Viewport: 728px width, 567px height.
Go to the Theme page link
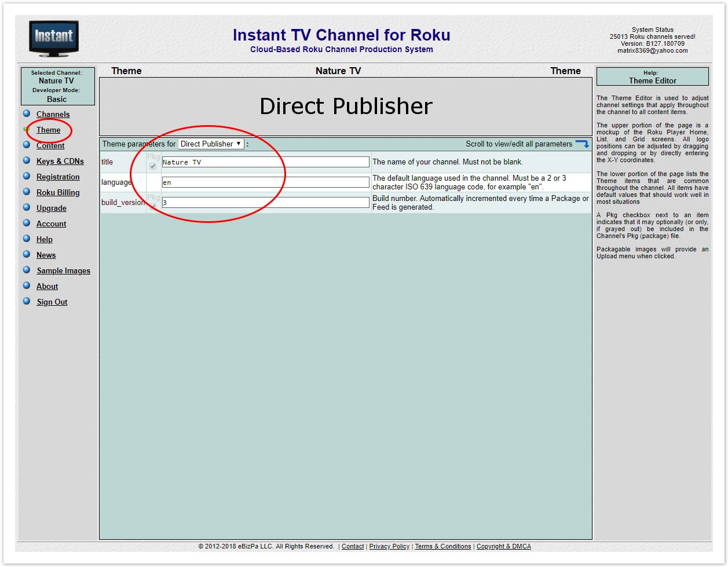coord(48,130)
